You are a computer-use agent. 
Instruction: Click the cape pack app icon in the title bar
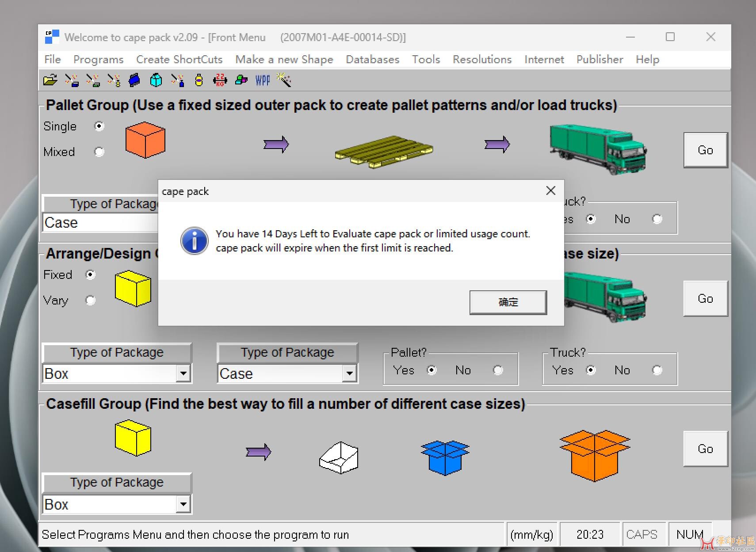point(52,37)
